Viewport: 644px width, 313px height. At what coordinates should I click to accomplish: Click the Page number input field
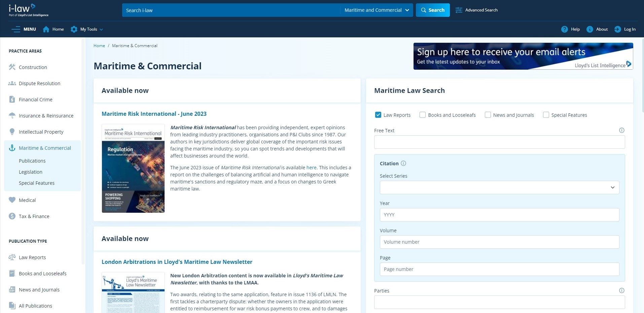click(499, 269)
